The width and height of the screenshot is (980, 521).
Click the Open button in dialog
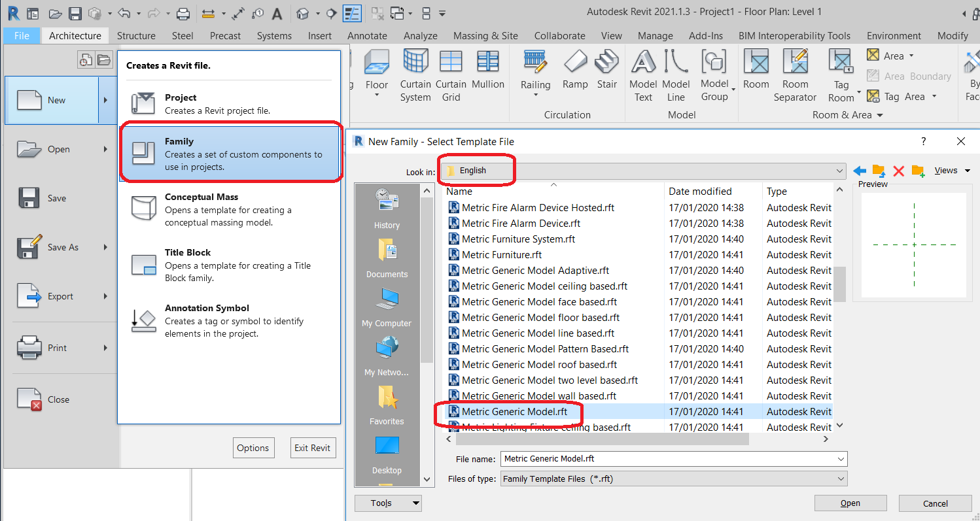(x=850, y=503)
